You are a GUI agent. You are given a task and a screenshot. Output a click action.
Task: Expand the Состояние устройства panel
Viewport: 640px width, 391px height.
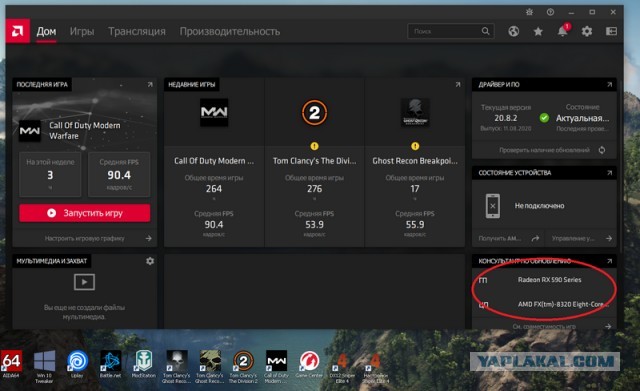click(x=609, y=173)
